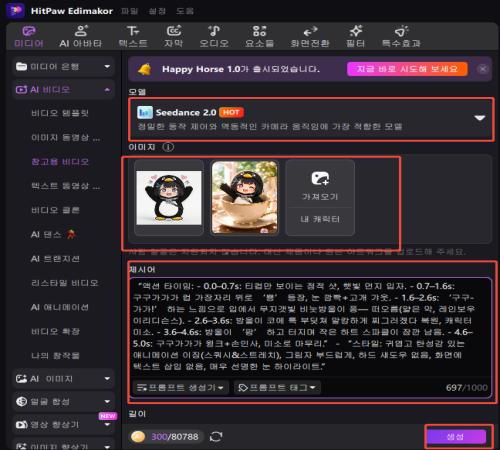Select 이미지 동영상 in the sidebar
Image resolution: width=500 pixels, height=450 pixels.
tap(66, 138)
